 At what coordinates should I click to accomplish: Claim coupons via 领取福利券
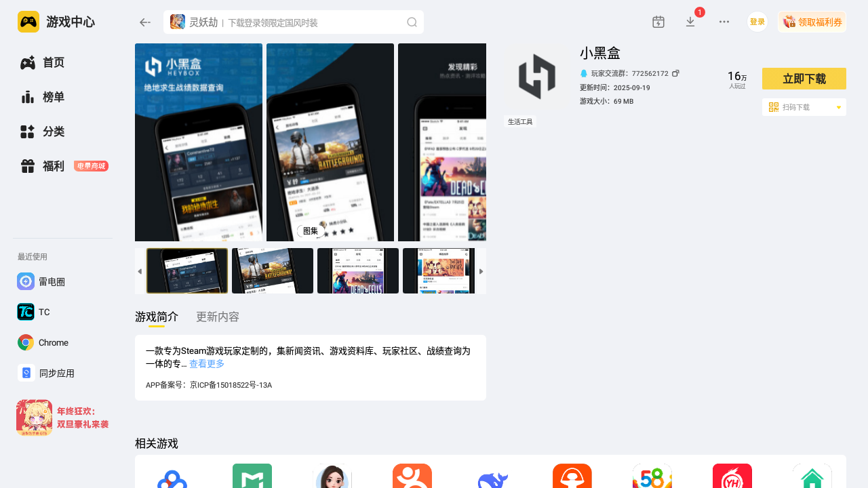click(x=812, y=22)
